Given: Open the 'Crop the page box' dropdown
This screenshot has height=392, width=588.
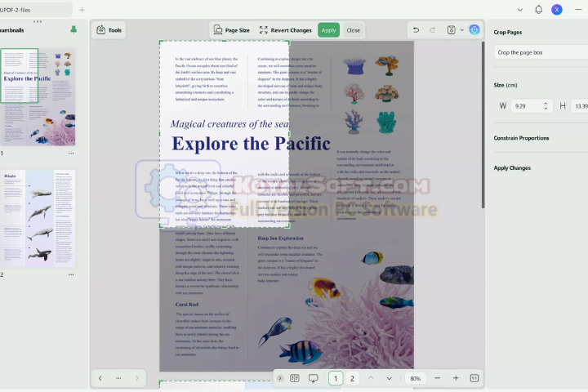Looking at the screenshot, I should (x=541, y=52).
